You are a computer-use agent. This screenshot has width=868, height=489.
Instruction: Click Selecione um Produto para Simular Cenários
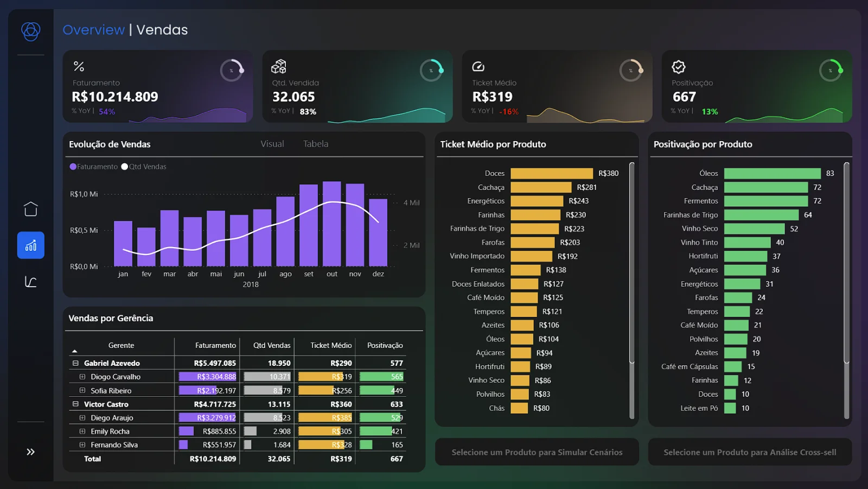click(537, 452)
